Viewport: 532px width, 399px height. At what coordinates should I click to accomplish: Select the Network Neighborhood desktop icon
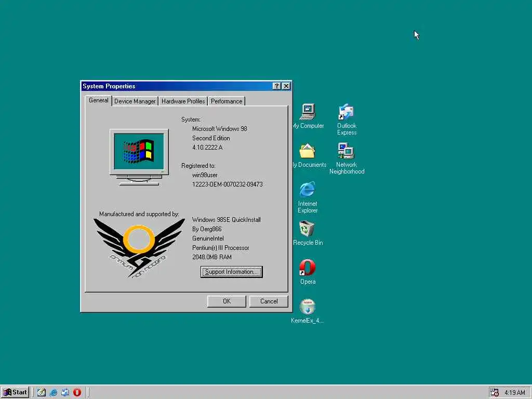pyautogui.click(x=347, y=158)
